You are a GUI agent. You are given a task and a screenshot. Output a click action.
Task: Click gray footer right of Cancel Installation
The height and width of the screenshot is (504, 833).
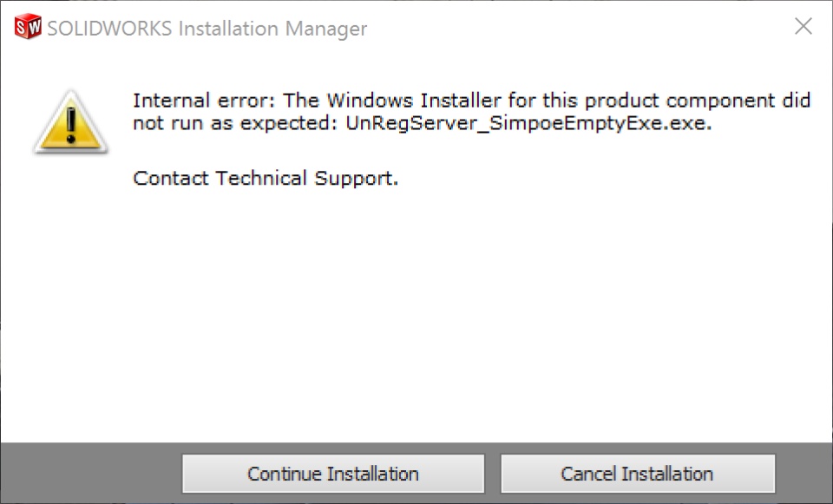pos(803,474)
